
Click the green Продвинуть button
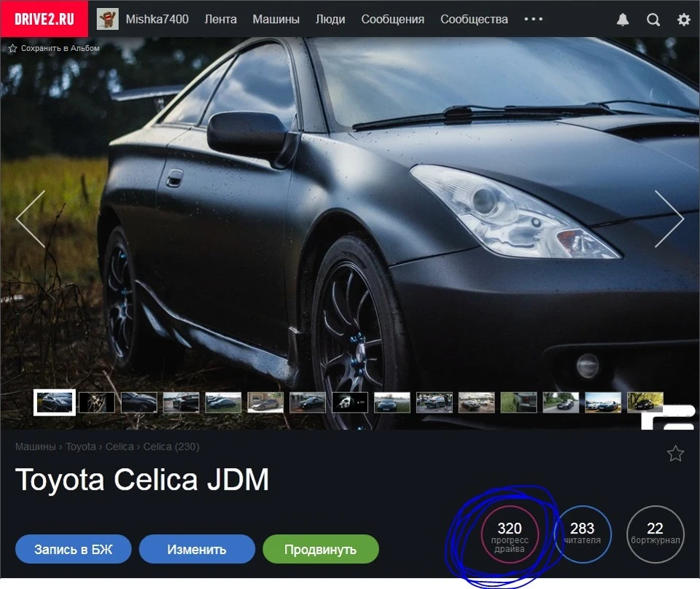click(321, 549)
